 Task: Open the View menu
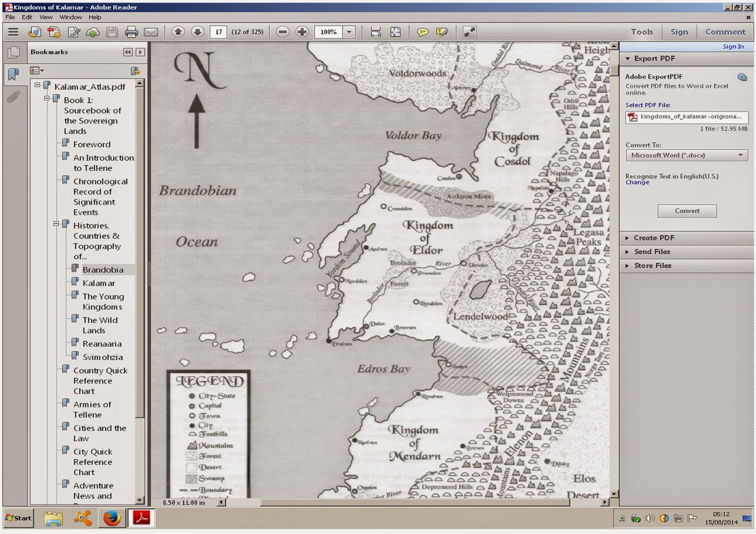coord(46,17)
